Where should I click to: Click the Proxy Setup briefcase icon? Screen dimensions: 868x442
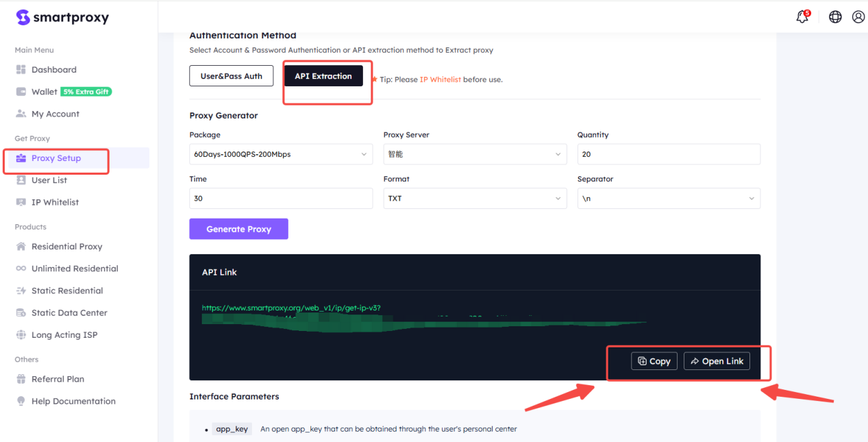pos(21,158)
